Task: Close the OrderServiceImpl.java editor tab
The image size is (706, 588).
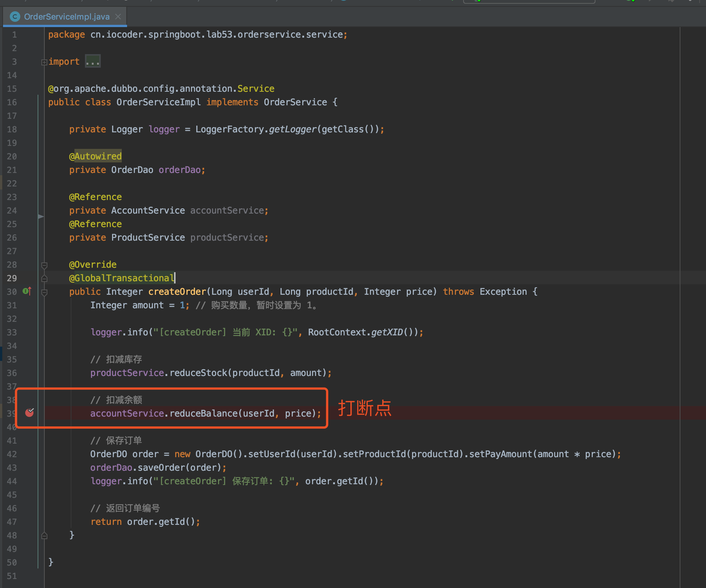Action: [118, 17]
